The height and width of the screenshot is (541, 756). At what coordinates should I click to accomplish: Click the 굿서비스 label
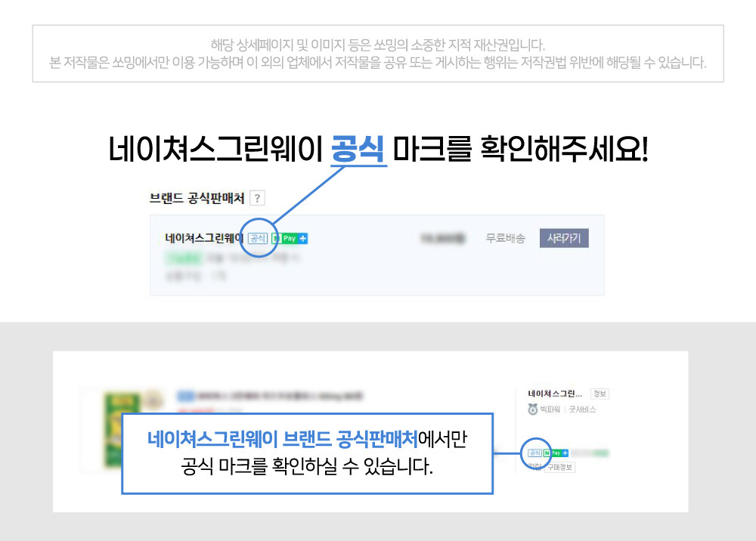tap(582, 410)
